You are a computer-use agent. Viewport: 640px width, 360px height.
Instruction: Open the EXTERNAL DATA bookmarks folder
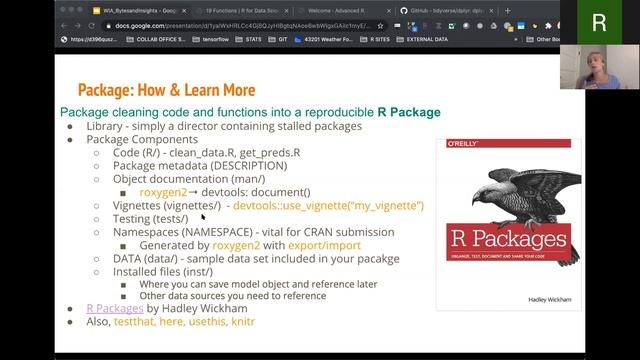coord(422,40)
